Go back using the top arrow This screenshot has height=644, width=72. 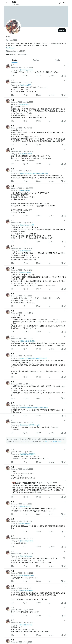pos(7,3)
